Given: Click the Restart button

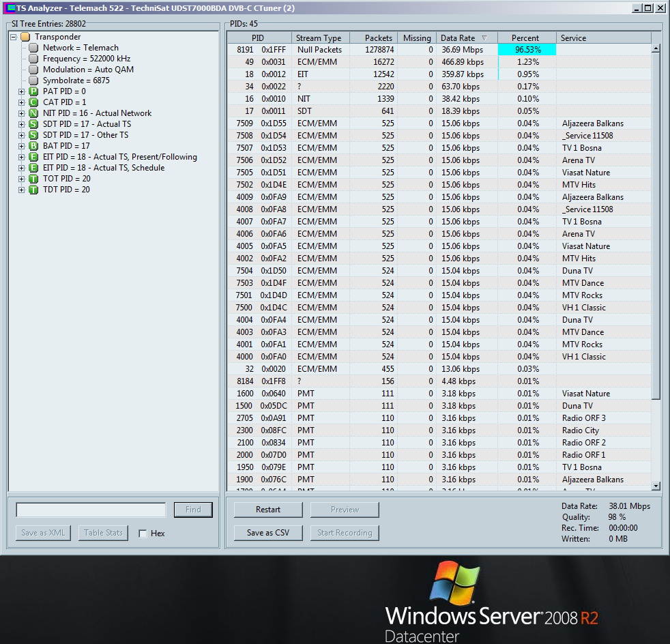Looking at the screenshot, I should pos(268,510).
